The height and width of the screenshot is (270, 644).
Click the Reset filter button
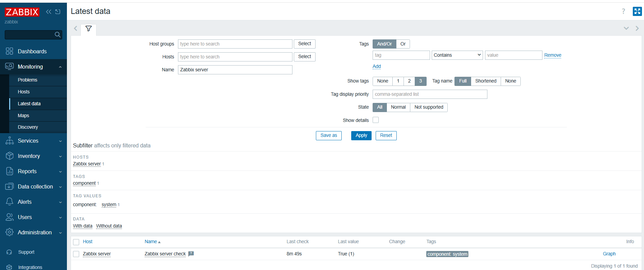tap(386, 135)
